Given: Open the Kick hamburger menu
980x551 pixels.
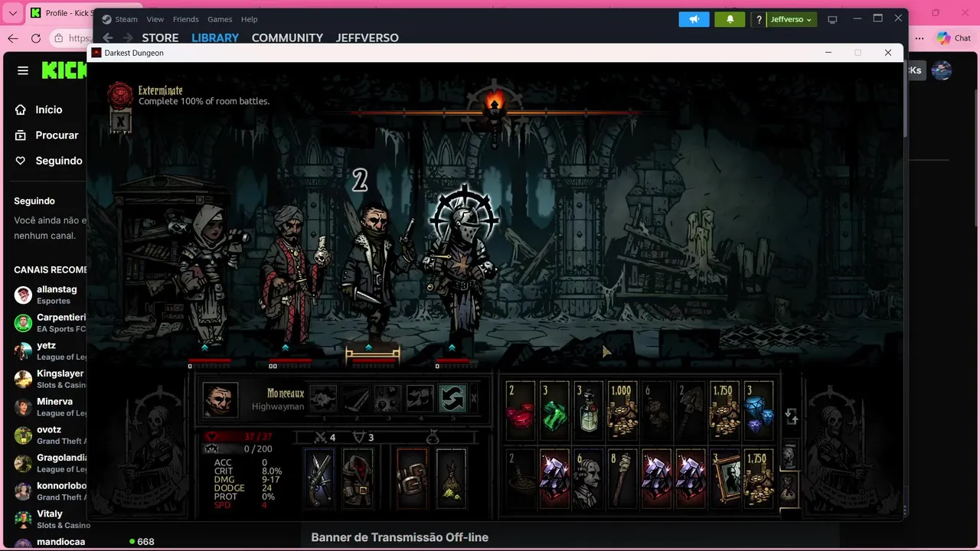Looking at the screenshot, I should [x=23, y=70].
